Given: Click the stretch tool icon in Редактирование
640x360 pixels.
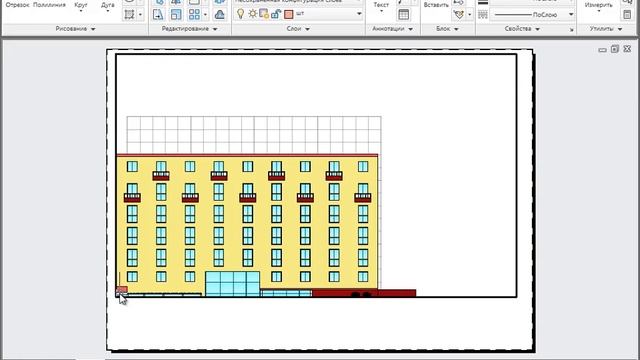Looking at the screenshot, I should (x=158, y=15).
